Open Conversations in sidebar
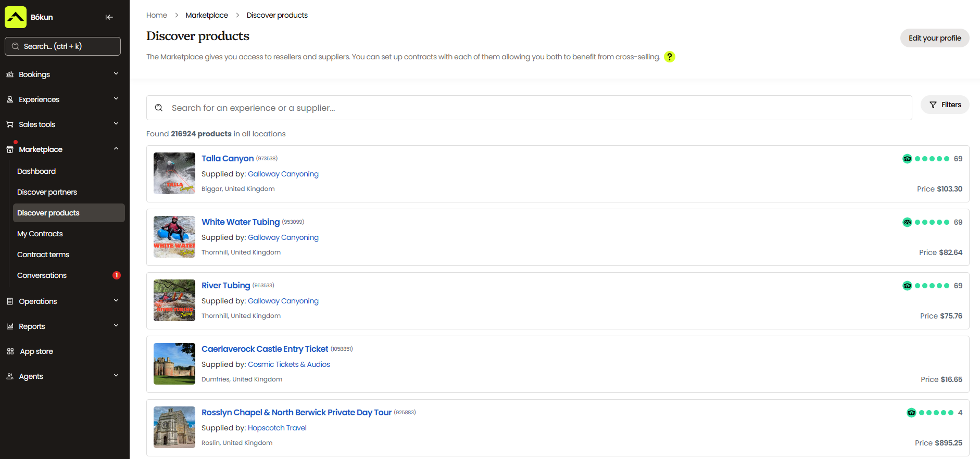This screenshot has width=980, height=459. click(42, 275)
